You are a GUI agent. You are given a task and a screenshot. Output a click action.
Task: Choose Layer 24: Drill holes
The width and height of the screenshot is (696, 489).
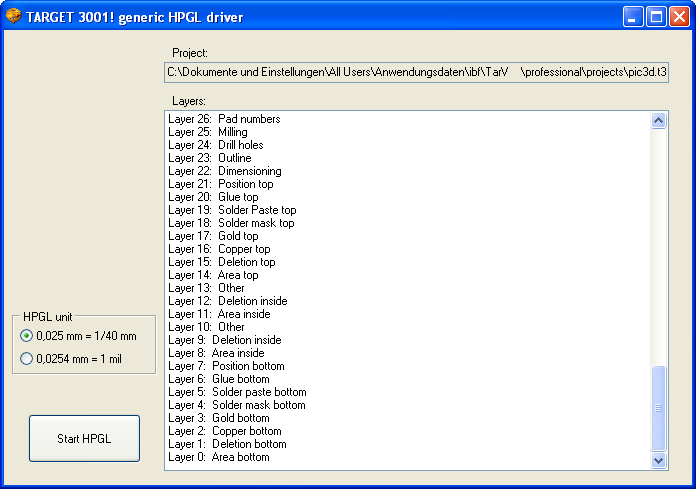tap(216, 145)
